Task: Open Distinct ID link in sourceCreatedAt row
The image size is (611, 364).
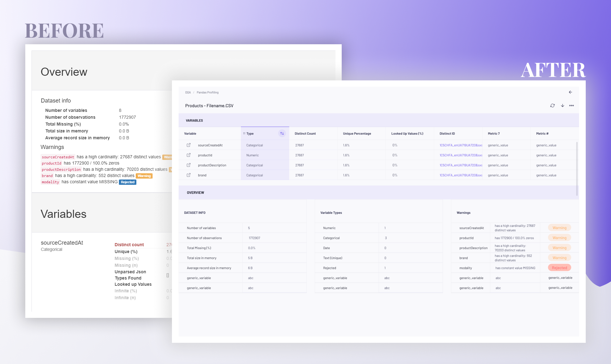Action: (x=461, y=145)
